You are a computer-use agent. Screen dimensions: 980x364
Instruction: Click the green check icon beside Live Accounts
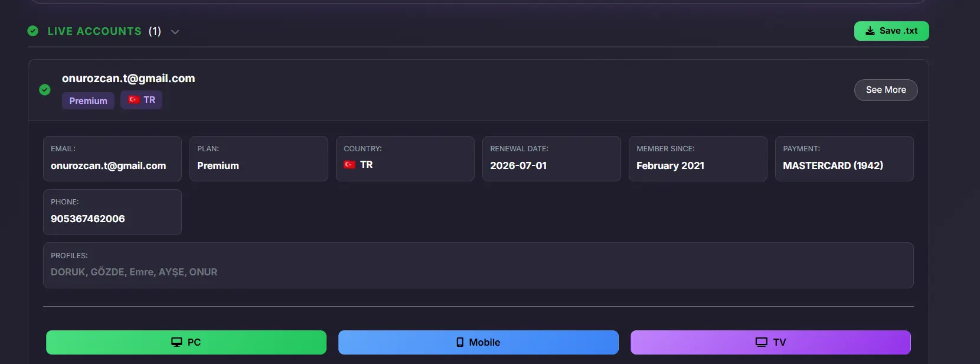point(33,31)
